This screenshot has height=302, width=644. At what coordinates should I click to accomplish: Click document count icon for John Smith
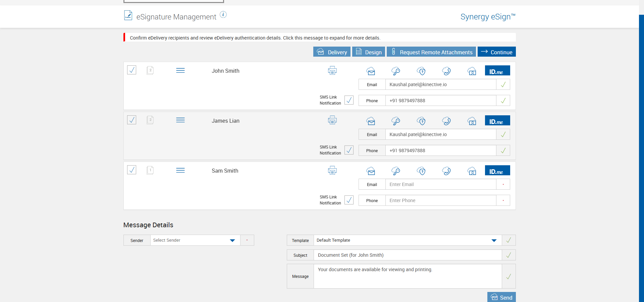click(150, 70)
